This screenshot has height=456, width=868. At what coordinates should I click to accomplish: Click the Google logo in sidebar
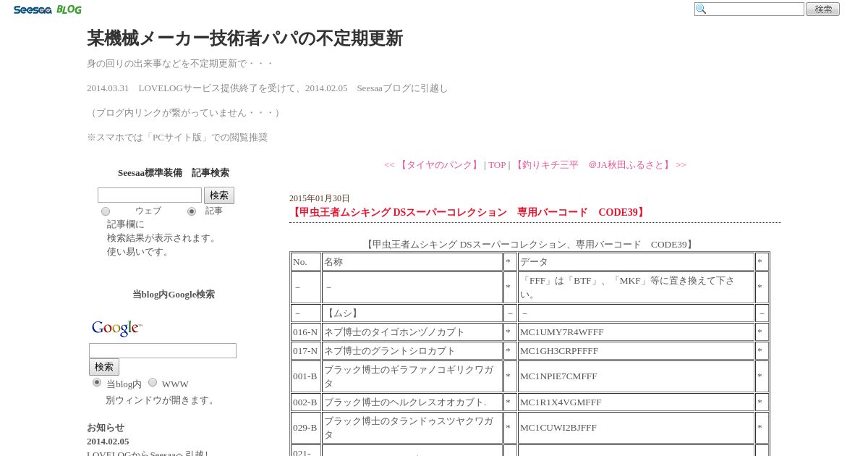[116, 329]
